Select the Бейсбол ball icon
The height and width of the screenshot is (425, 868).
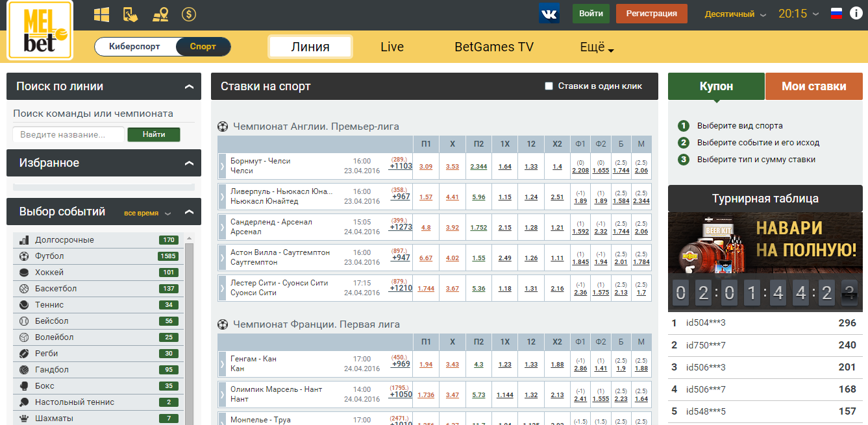click(24, 321)
